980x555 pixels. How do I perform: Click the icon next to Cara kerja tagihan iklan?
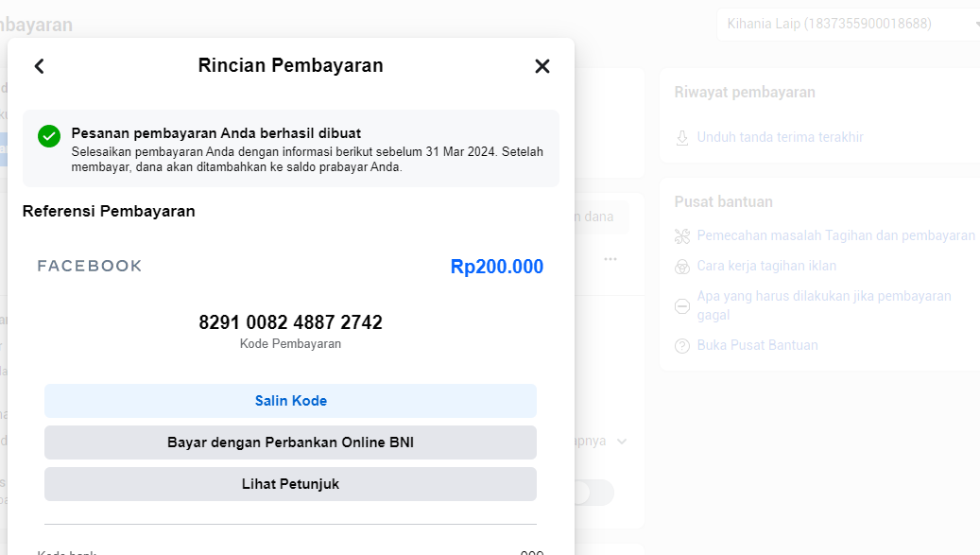point(682,267)
